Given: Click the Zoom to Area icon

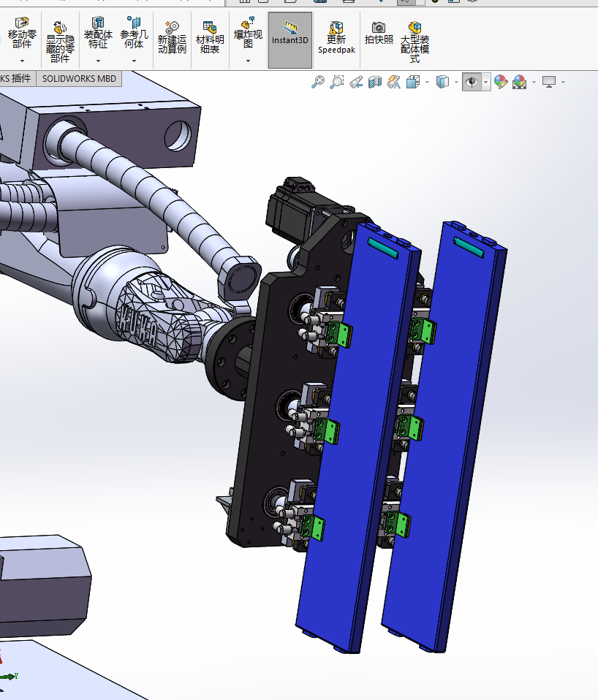Looking at the screenshot, I should coord(337,82).
